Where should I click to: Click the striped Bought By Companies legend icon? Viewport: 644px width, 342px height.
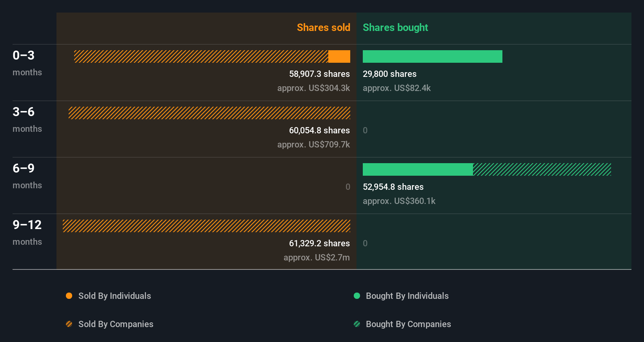coord(357,324)
